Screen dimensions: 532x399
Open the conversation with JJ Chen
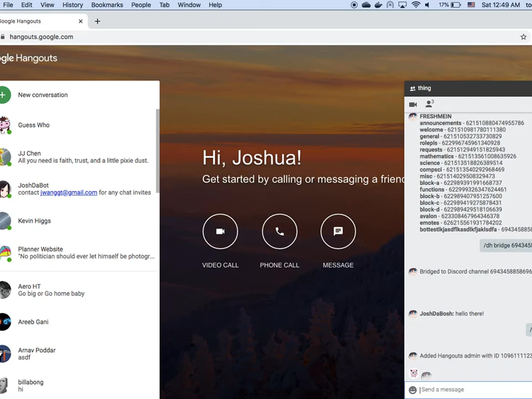point(78,157)
